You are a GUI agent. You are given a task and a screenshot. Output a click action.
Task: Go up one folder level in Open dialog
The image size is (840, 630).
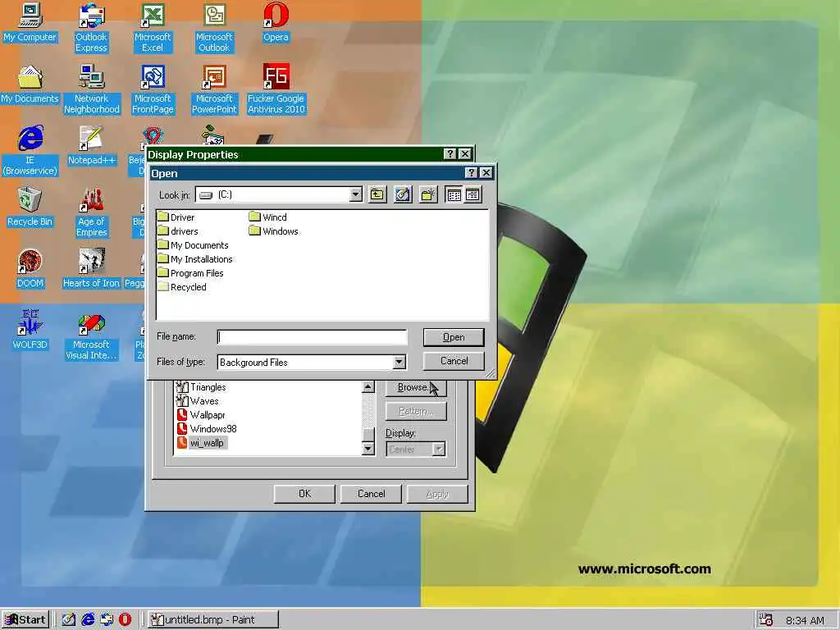coord(377,194)
